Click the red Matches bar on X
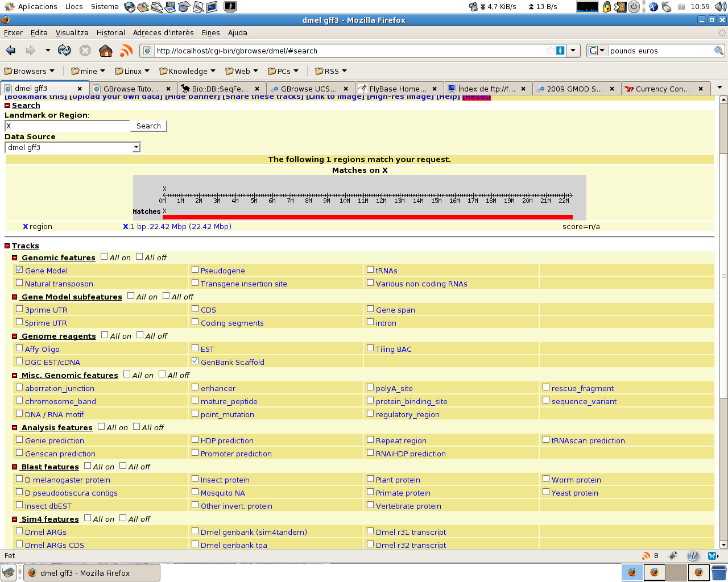The height and width of the screenshot is (582, 728). tap(367, 217)
